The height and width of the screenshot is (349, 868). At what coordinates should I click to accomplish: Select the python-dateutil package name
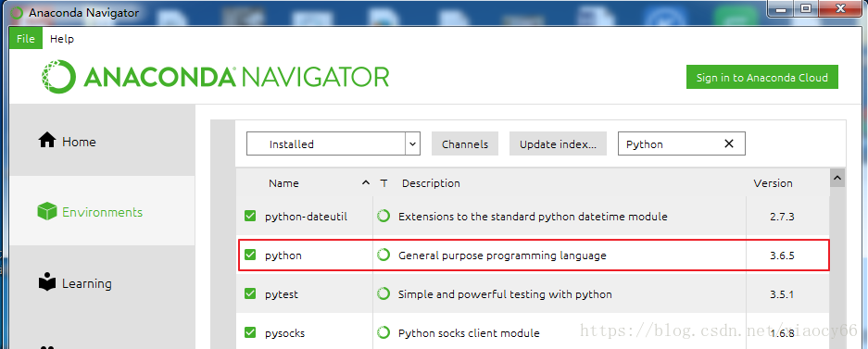point(306,217)
